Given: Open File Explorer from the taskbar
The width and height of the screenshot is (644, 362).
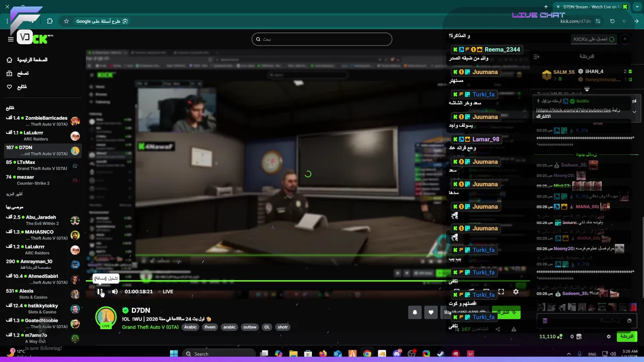Looking at the screenshot, I should [x=293, y=353].
